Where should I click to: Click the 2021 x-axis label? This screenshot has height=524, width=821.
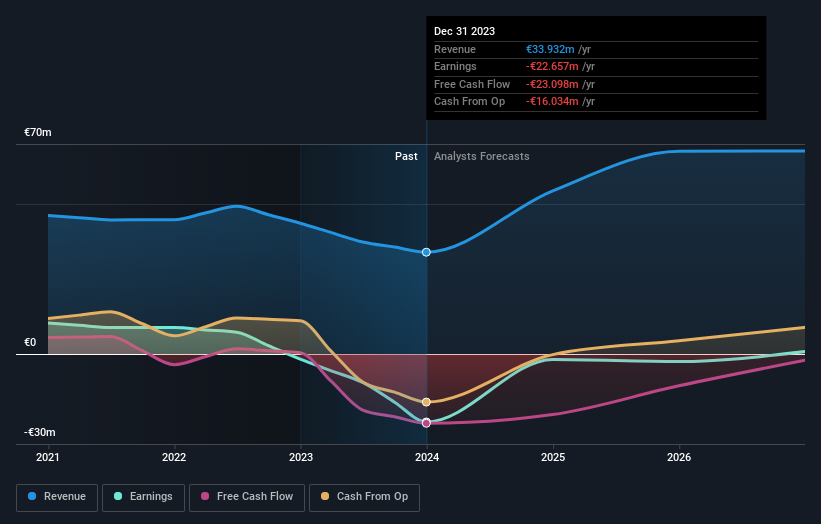[x=48, y=458]
